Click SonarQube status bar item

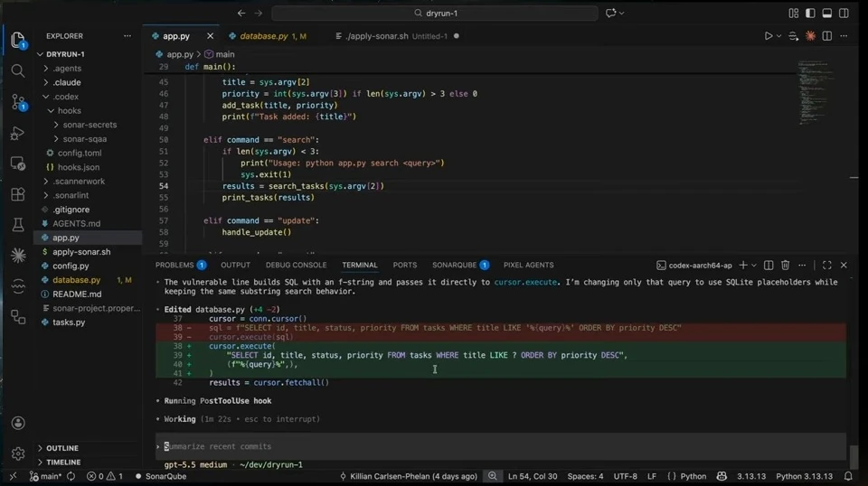(161, 476)
